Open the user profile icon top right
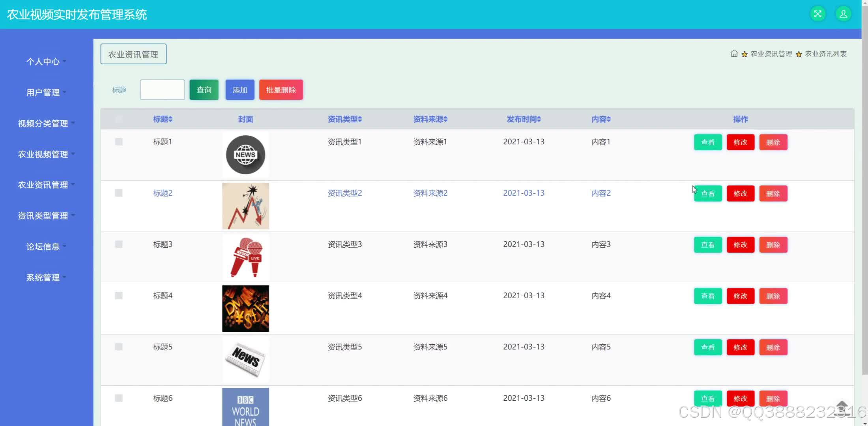The width and height of the screenshot is (868, 426). [x=843, y=14]
